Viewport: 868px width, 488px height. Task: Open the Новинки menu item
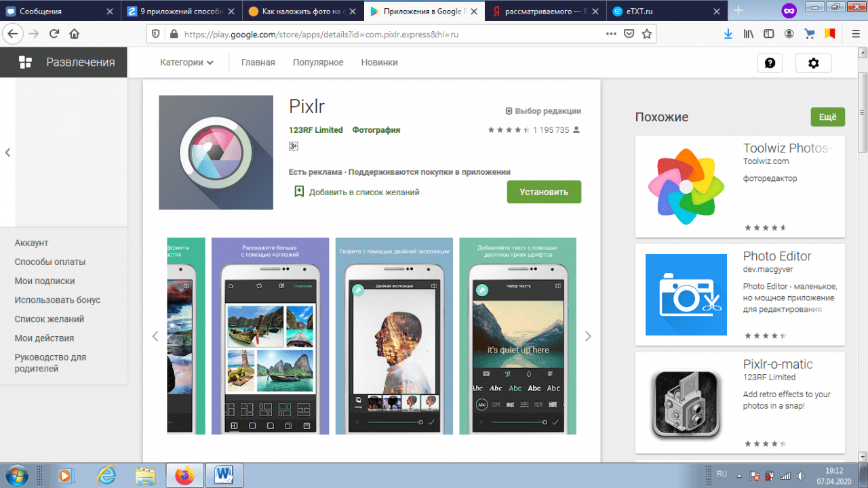379,62
